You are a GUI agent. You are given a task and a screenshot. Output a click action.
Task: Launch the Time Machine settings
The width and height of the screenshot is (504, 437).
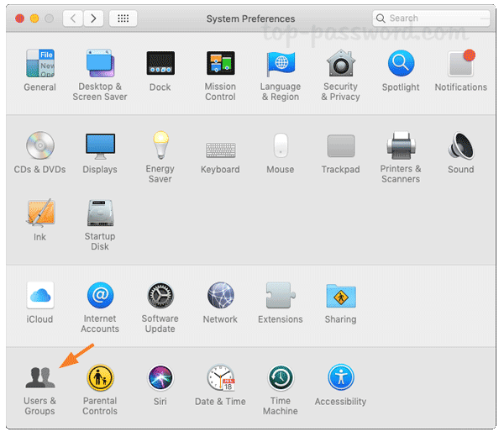pos(280,378)
